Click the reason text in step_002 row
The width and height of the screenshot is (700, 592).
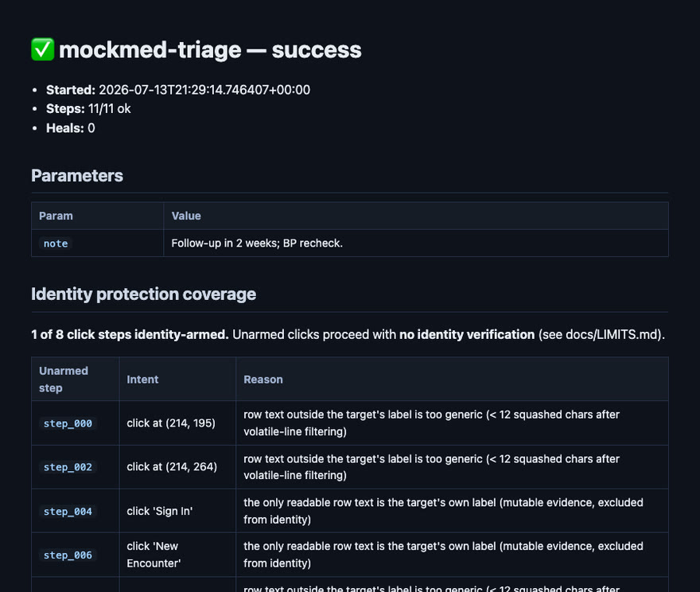431,467
